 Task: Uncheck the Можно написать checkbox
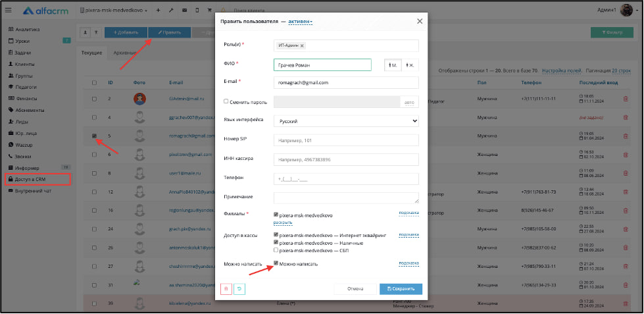pos(276,263)
